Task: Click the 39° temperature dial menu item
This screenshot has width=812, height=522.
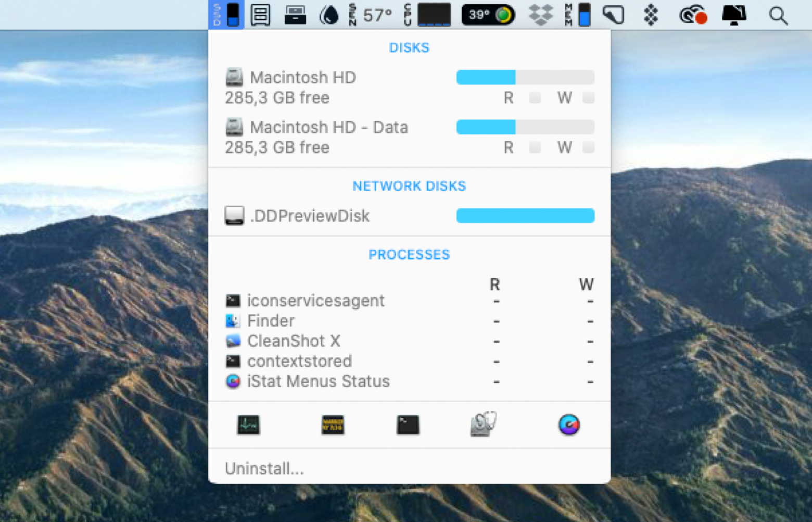Action: point(487,15)
